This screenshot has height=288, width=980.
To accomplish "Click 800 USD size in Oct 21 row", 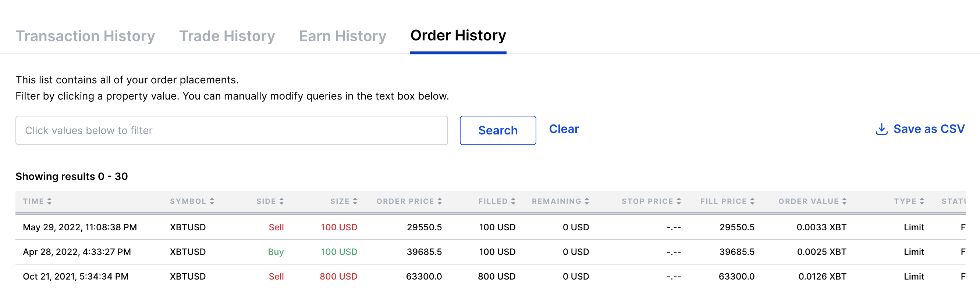I will tap(338, 277).
